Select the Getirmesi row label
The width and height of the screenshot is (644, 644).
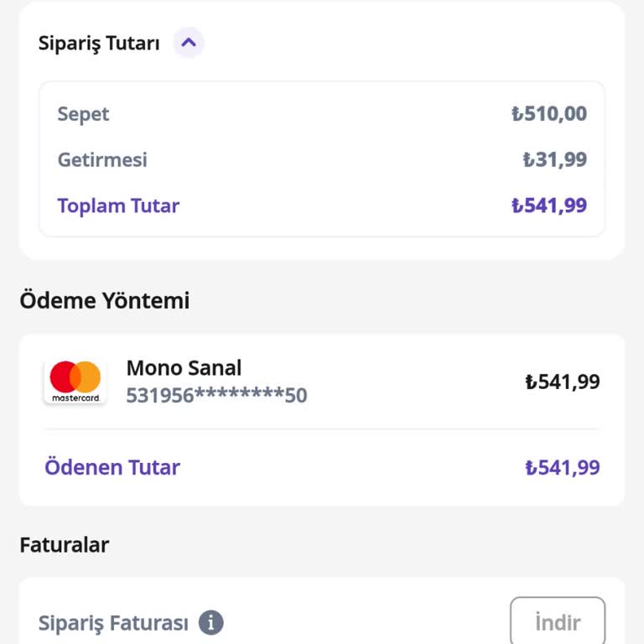coord(102,159)
